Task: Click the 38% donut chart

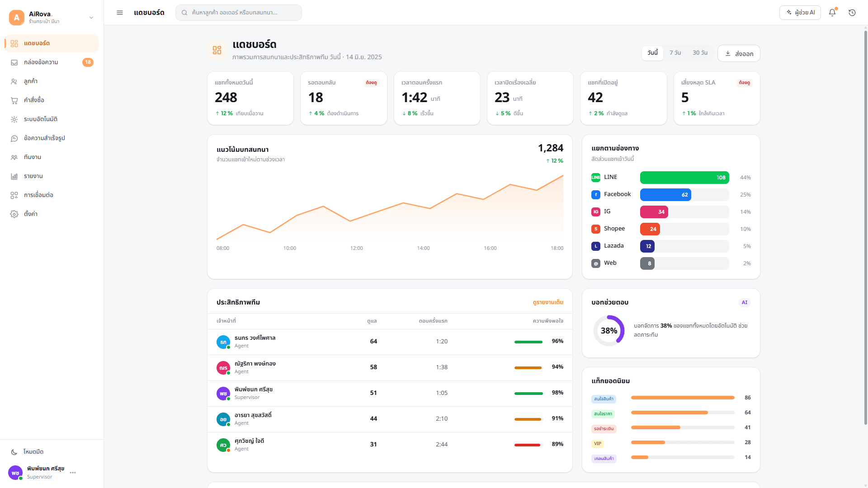Action: point(609,331)
